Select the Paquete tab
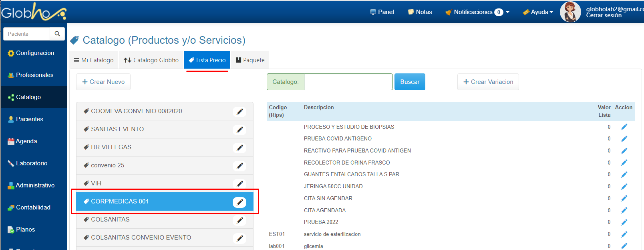 point(250,60)
